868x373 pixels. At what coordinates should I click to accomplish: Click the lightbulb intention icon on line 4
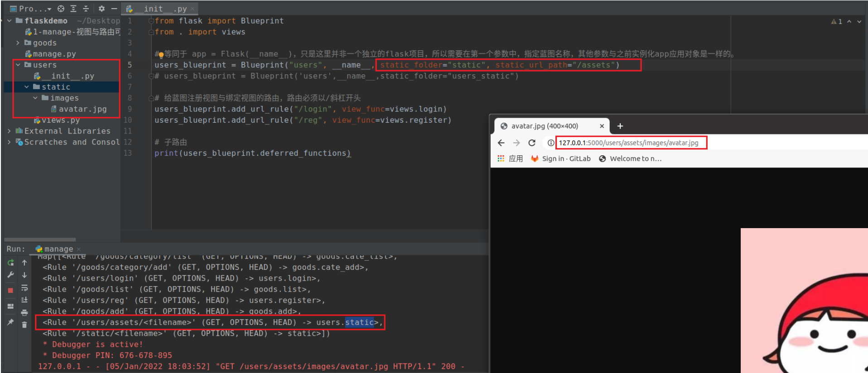point(161,55)
